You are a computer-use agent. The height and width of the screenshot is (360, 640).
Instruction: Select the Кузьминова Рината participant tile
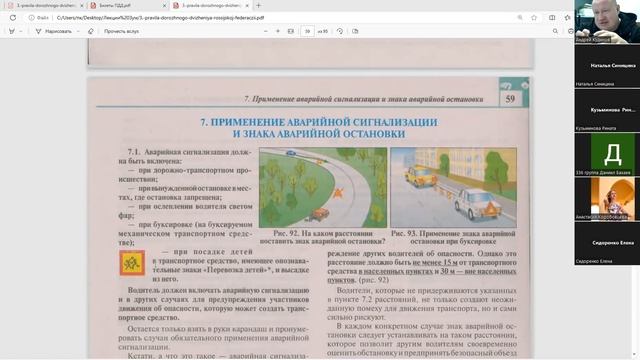point(607,110)
